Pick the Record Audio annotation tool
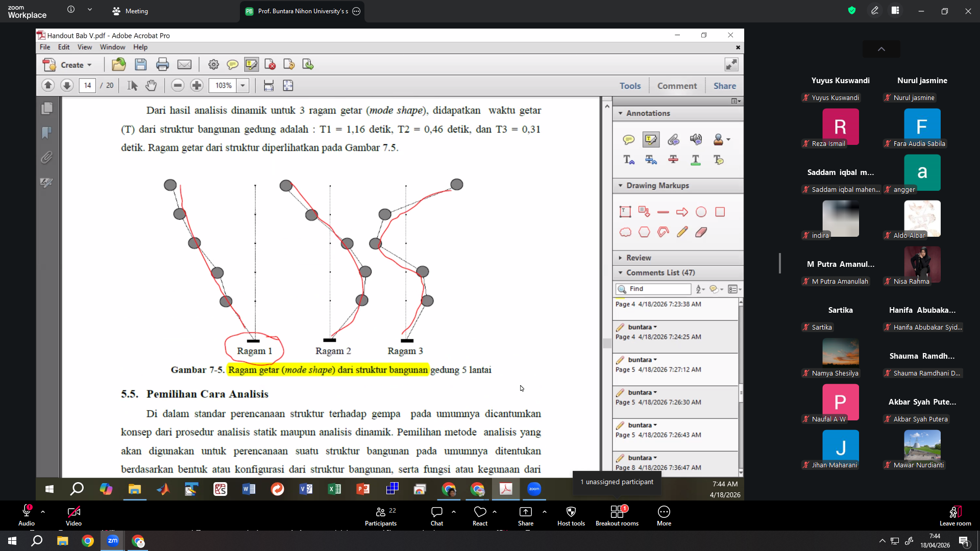980x551 pixels. point(696,140)
